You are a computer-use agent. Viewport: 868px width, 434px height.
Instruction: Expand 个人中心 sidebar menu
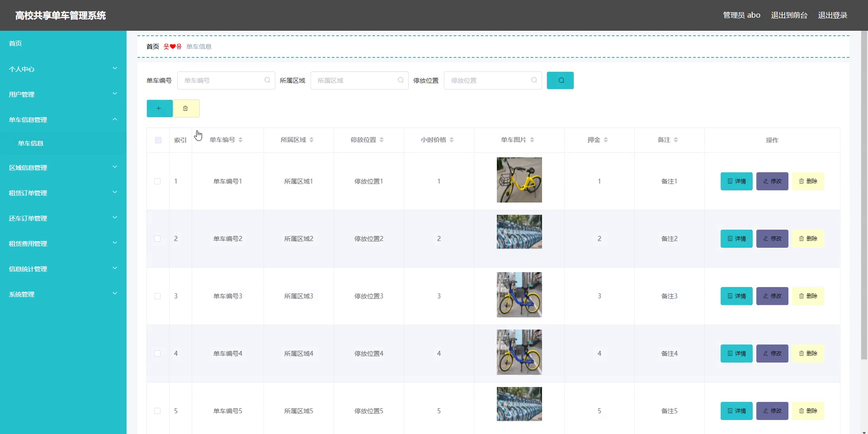click(63, 69)
